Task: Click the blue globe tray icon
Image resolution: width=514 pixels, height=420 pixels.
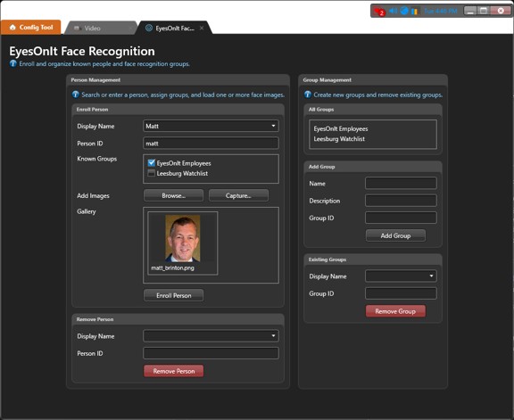Action: 404,11
